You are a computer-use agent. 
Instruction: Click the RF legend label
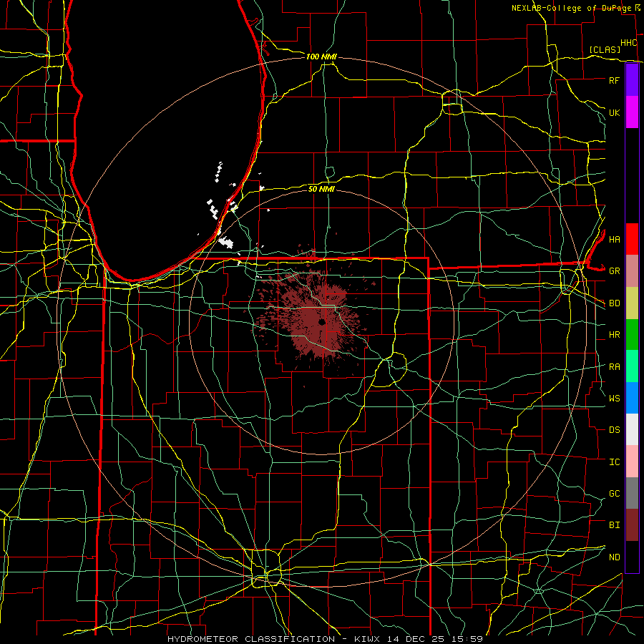614,80
